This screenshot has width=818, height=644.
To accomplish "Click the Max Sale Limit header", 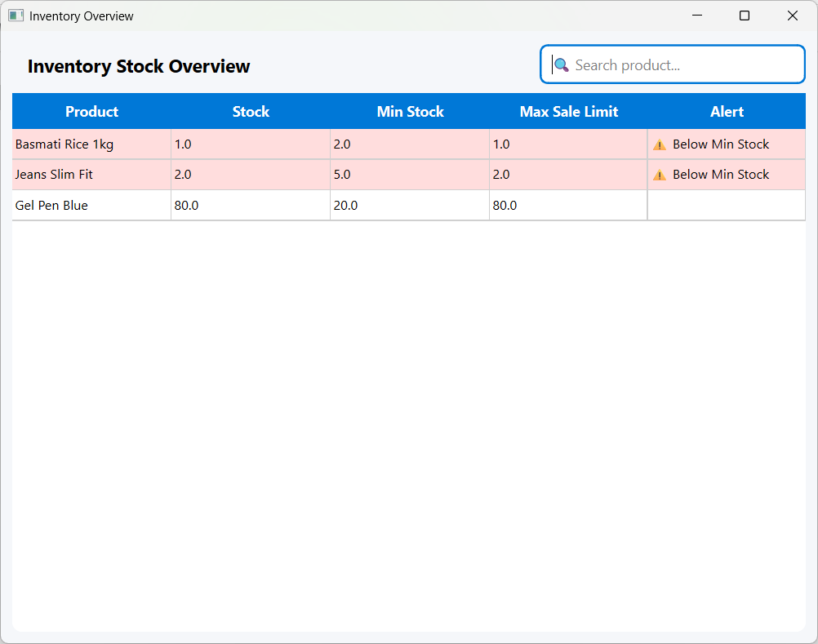I will tap(569, 112).
